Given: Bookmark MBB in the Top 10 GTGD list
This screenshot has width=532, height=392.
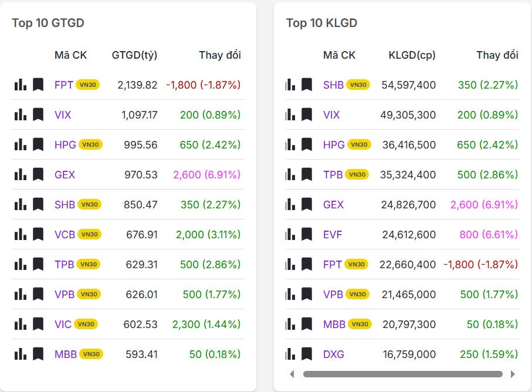Looking at the screenshot, I should pyautogui.click(x=38, y=354).
